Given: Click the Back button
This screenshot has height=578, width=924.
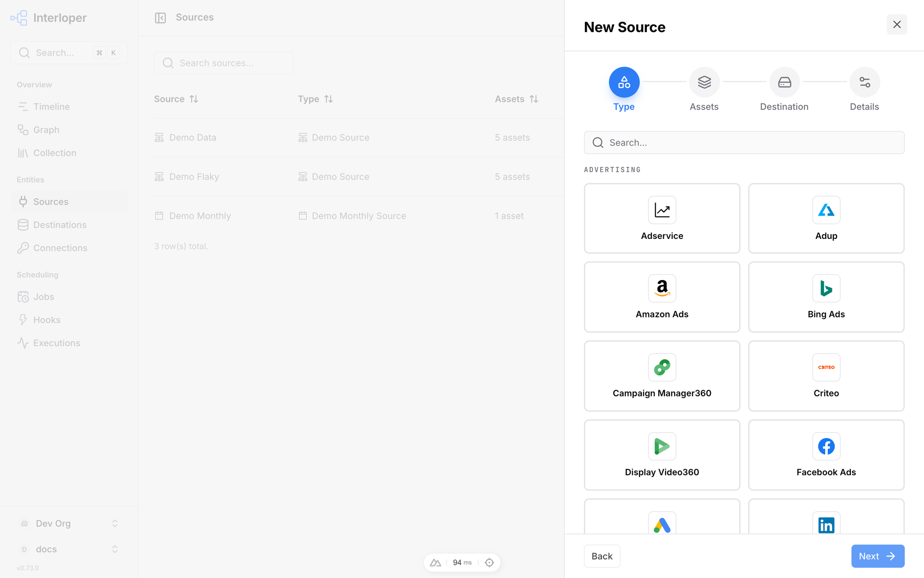Looking at the screenshot, I should click(602, 556).
